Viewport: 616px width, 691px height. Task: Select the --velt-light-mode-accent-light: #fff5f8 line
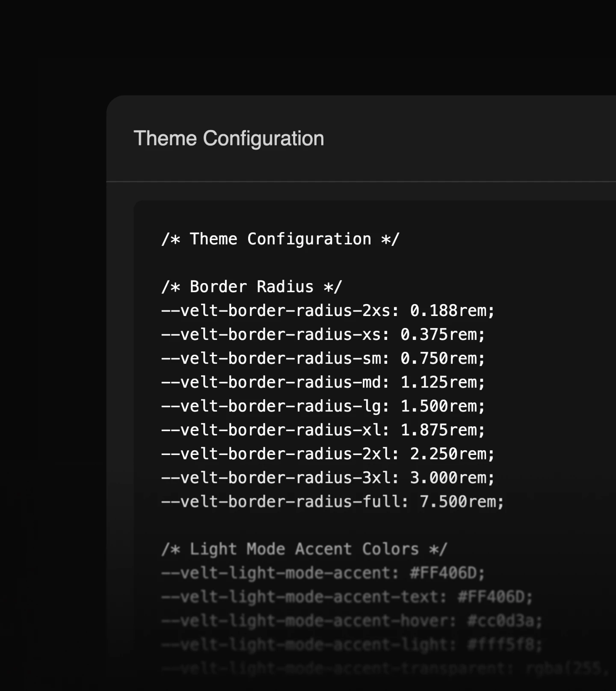point(352,645)
